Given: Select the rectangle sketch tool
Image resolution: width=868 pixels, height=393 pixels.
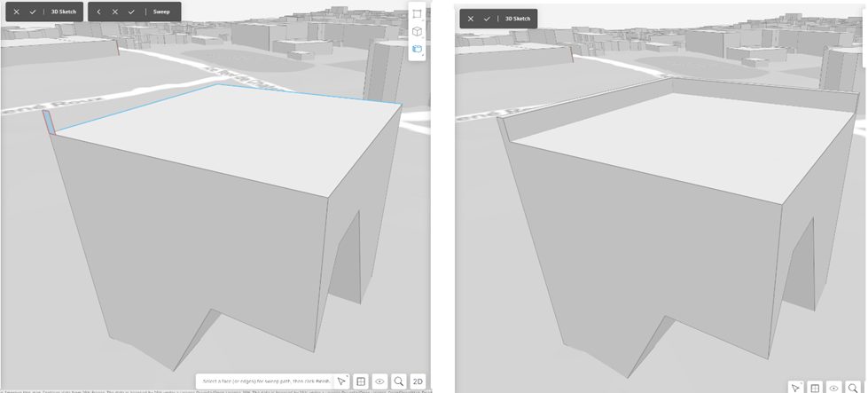Looking at the screenshot, I should pos(418,12).
